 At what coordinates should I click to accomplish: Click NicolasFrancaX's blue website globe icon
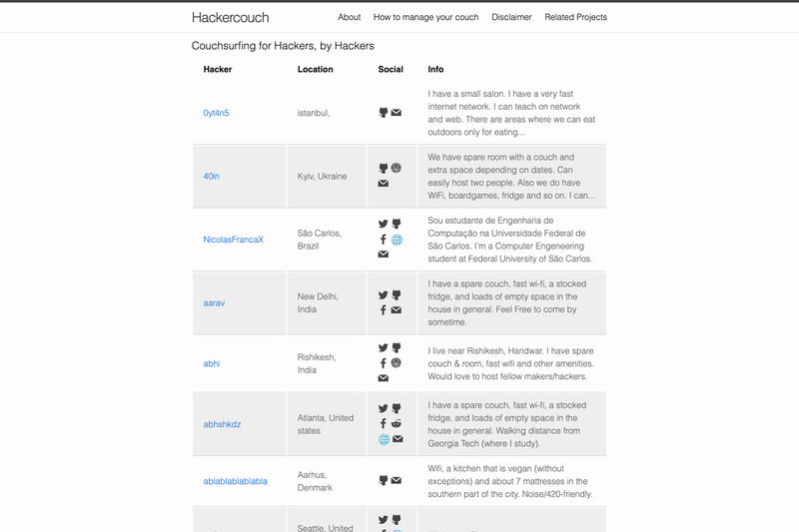coord(397,240)
